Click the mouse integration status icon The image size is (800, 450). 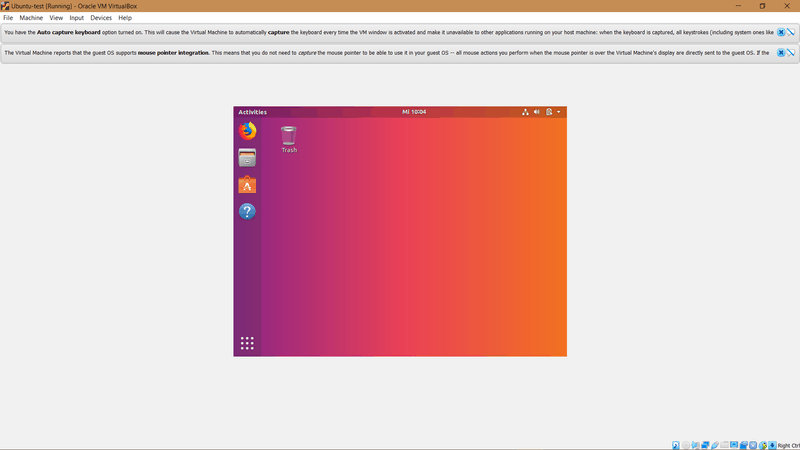(763, 445)
